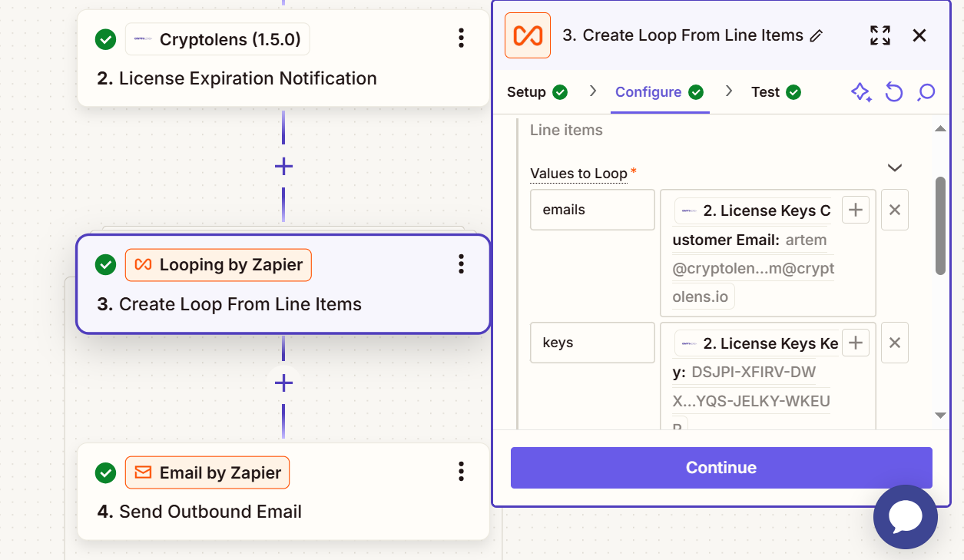964x560 pixels.
Task: Click the panel scroll down arrow
Action: click(940, 416)
